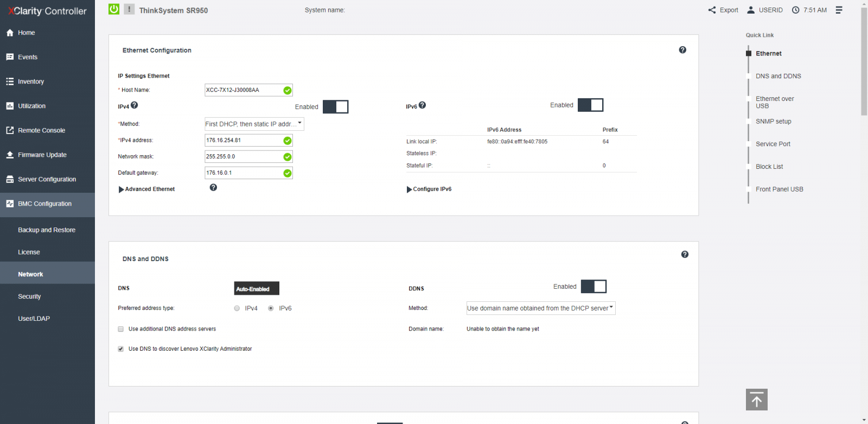Screen dimensions: 868x424
Task: Click the XClarity Controller logo
Action: 47,11
